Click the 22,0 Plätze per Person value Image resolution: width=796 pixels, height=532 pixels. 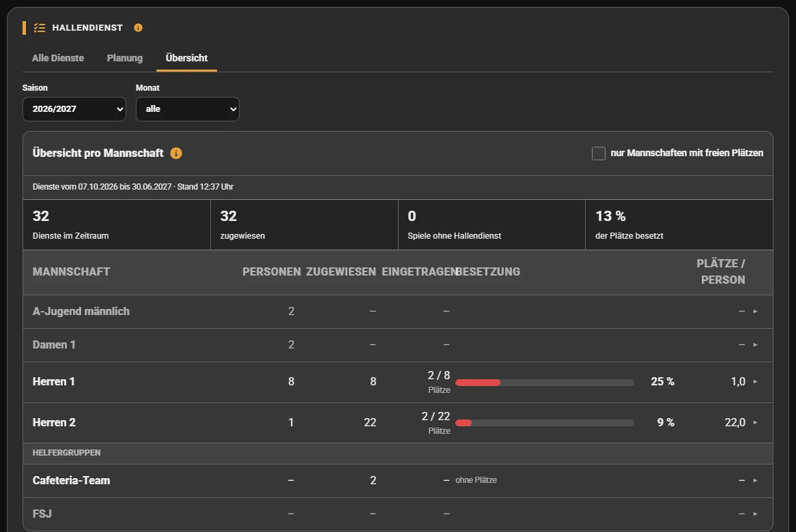735,422
